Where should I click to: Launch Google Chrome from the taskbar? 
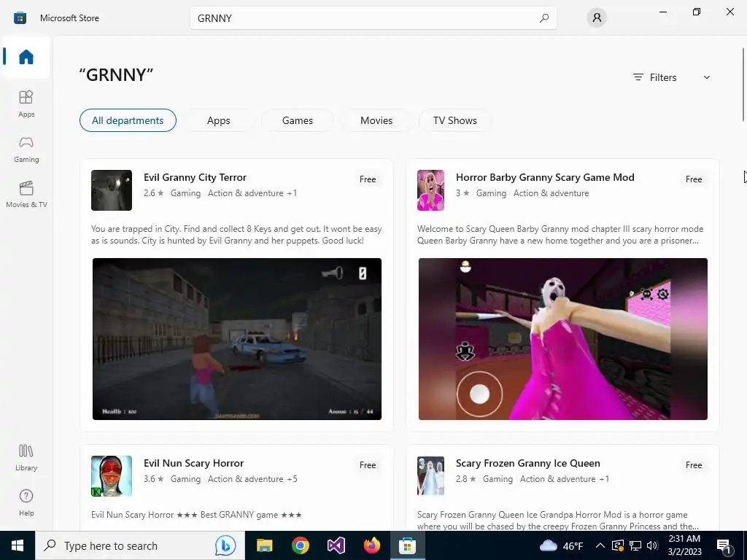coord(300,545)
